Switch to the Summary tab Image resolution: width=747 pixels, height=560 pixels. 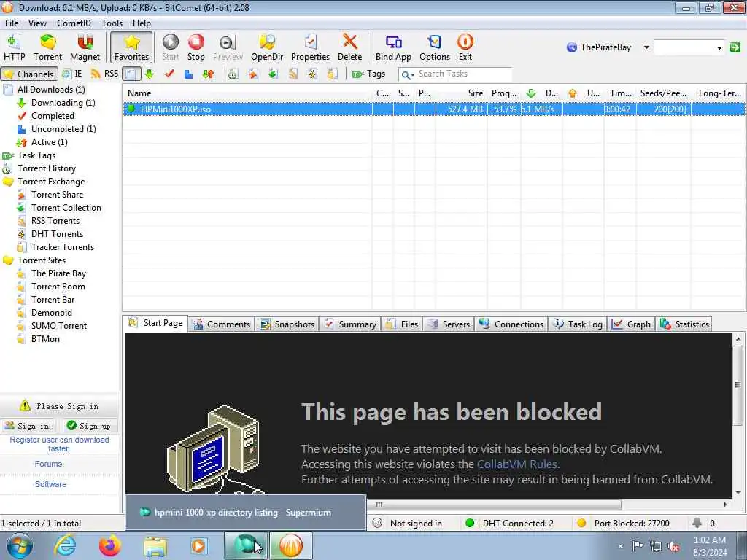(x=351, y=324)
